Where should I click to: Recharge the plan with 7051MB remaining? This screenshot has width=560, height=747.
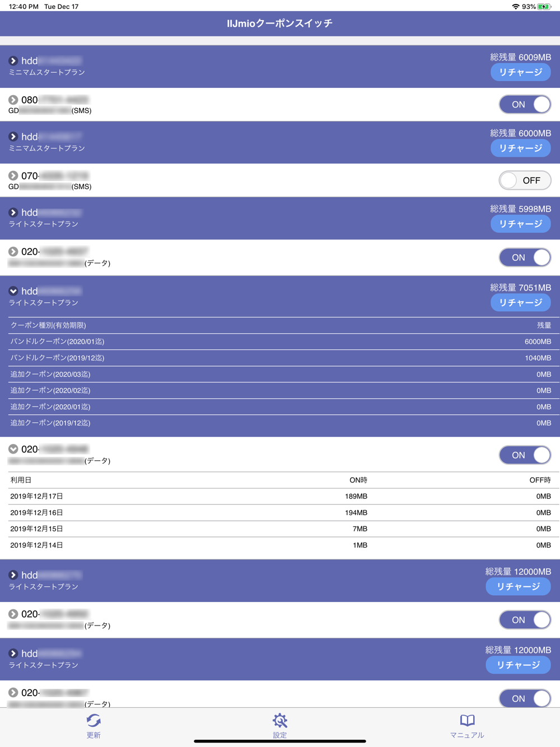521,302
